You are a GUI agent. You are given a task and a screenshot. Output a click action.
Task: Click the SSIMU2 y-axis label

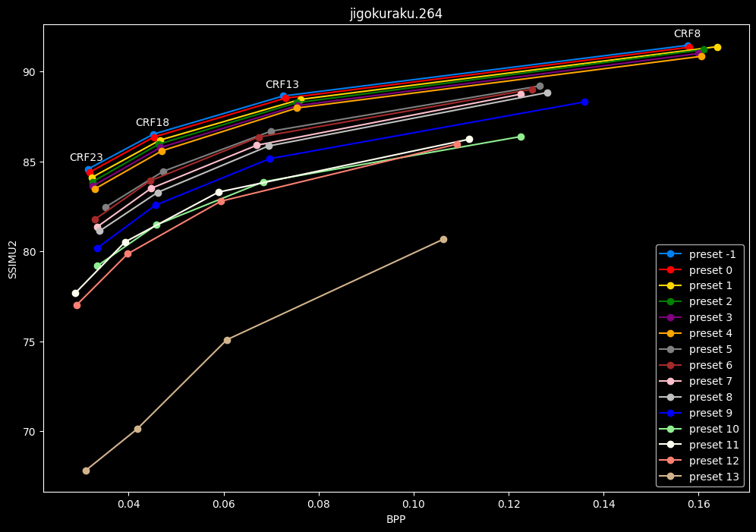point(13,260)
